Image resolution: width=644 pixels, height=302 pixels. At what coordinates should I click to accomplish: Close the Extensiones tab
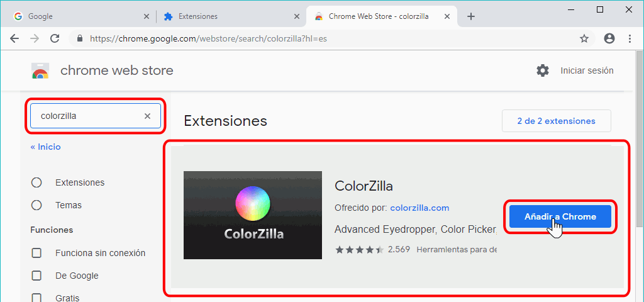tap(297, 16)
